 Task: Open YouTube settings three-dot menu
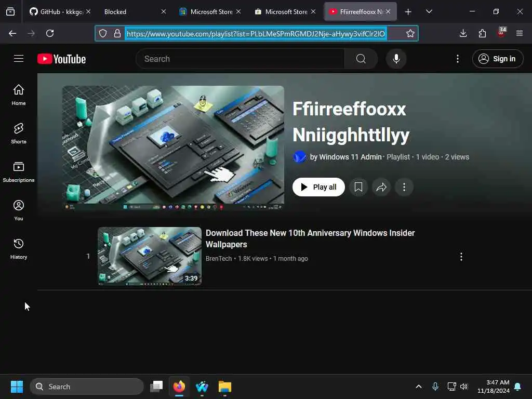click(458, 59)
